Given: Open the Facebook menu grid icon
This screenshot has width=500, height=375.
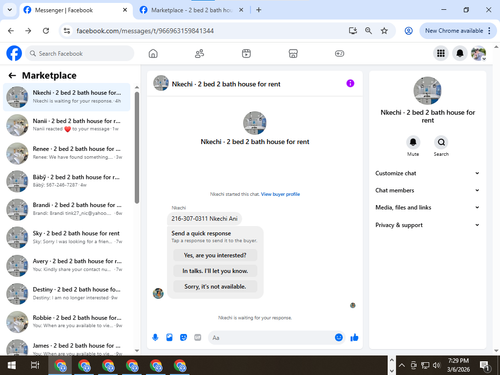Looking at the screenshot, I should pyautogui.click(x=441, y=53).
